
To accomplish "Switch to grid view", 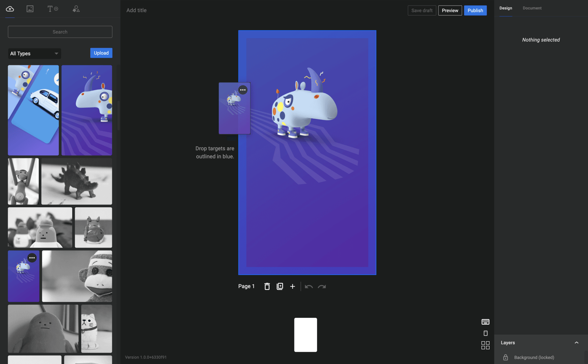I will (x=485, y=345).
